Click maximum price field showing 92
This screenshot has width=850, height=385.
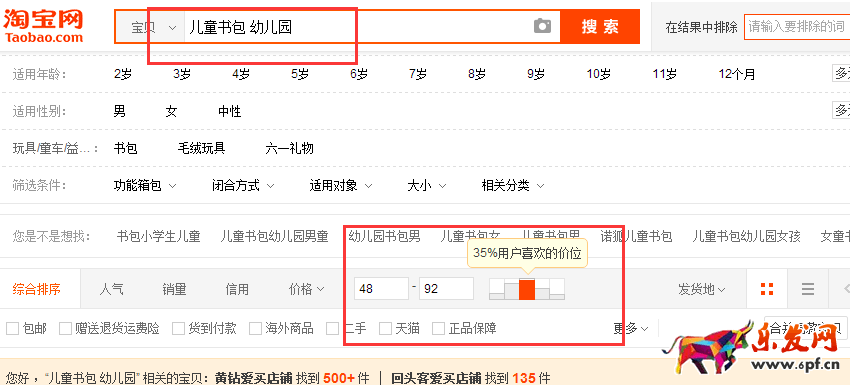point(447,288)
